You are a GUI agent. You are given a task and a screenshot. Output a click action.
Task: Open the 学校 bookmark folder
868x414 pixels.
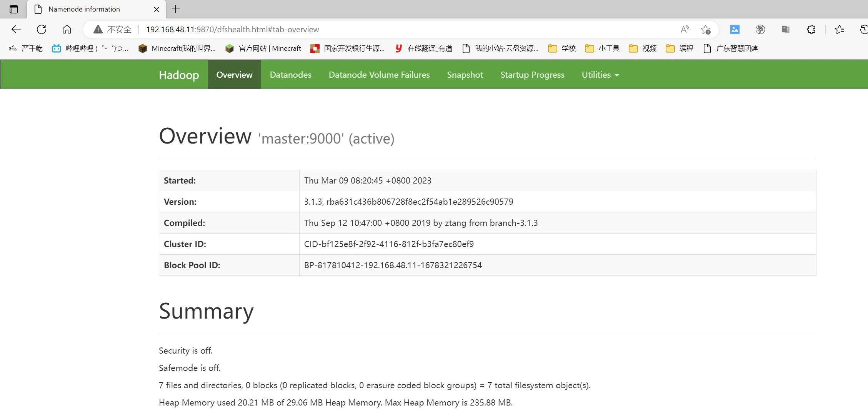tap(562, 48)
